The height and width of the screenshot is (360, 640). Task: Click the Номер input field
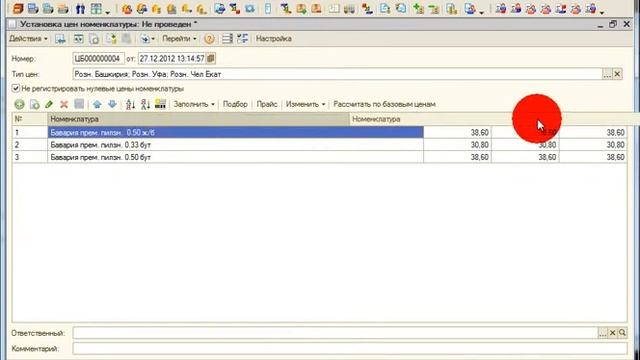[x=98, y=58]
